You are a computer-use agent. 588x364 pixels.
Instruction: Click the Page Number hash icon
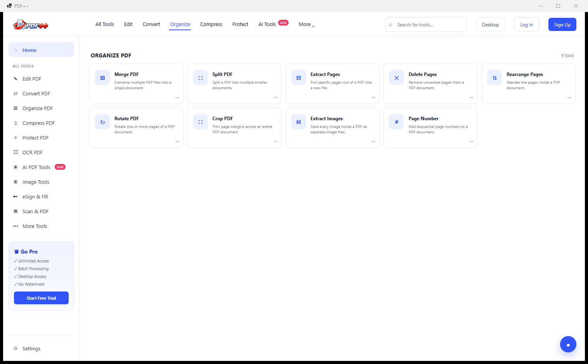click(396, 122)
